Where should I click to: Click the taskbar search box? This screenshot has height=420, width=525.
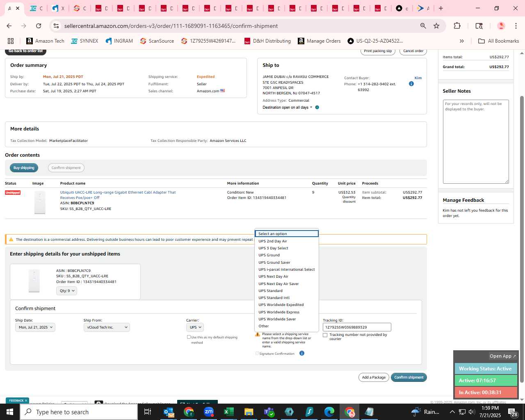[x=79, y=412]
